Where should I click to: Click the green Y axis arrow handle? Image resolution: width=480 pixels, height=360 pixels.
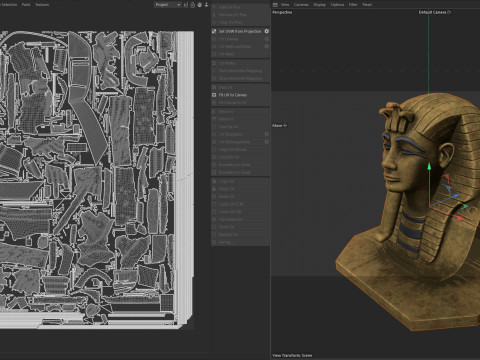[429, 166]
